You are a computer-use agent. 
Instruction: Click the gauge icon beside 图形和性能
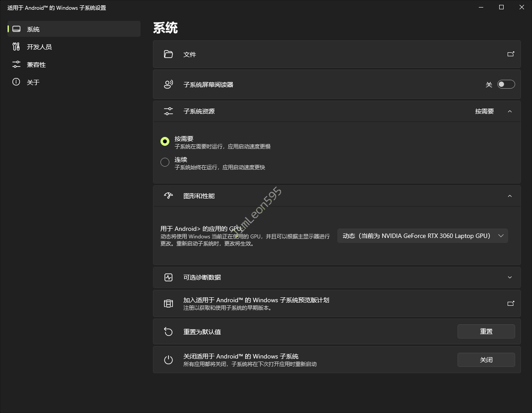(168, 196)
